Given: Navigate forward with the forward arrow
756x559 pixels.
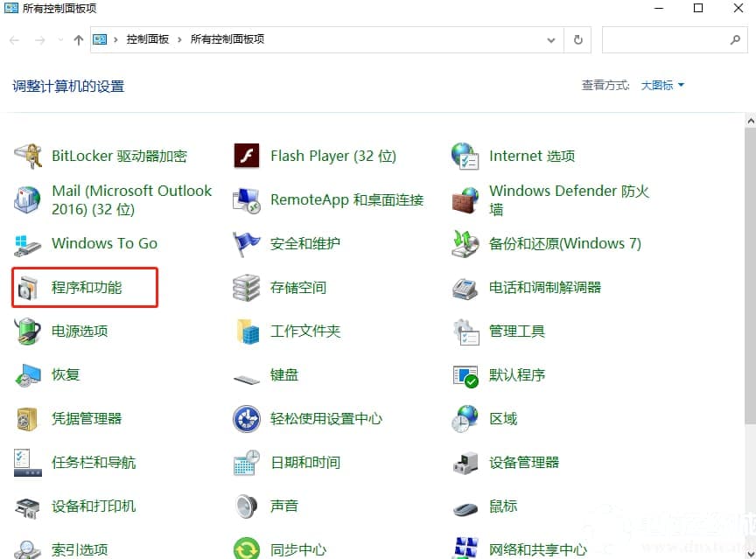Looking at the screenshot, I should pos(40,40).
